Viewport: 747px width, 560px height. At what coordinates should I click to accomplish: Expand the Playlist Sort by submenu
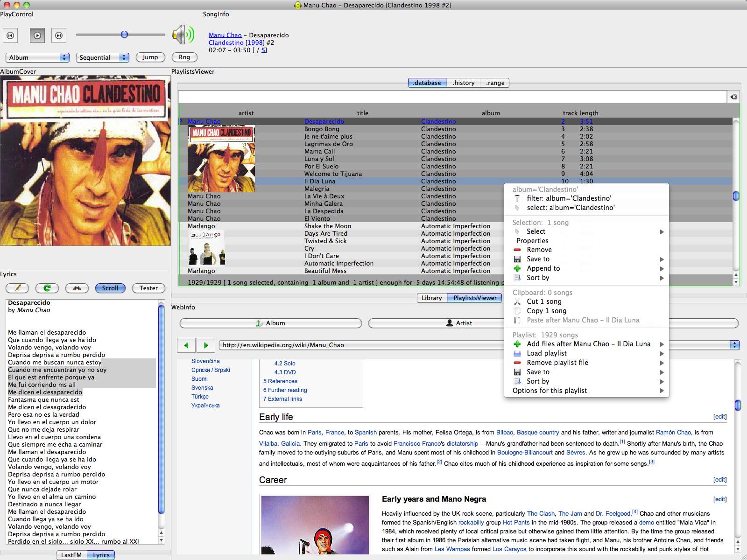(x=662, y=381)
